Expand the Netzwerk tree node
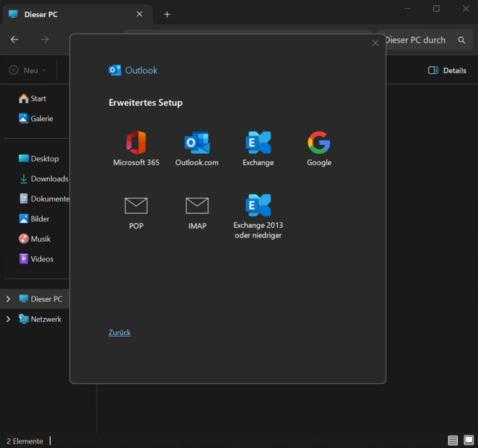This screenshot has height=448, width=478. tap(8, 319)
